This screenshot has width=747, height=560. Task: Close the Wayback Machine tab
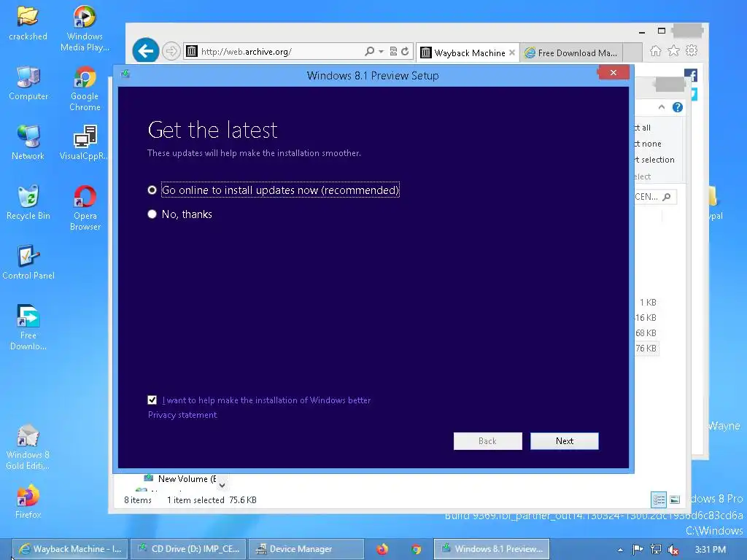point(512,52)
